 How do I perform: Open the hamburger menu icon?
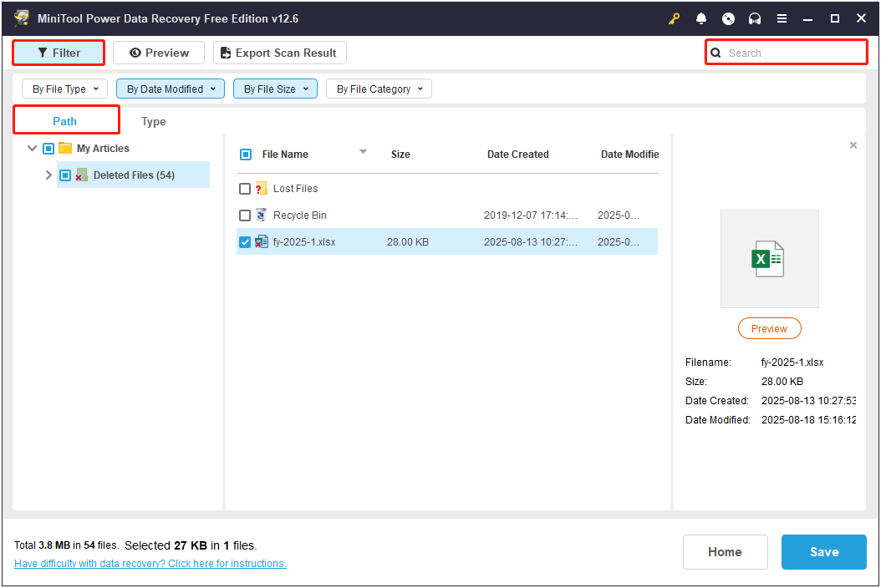pyautogui.click(x=782, y=18)
